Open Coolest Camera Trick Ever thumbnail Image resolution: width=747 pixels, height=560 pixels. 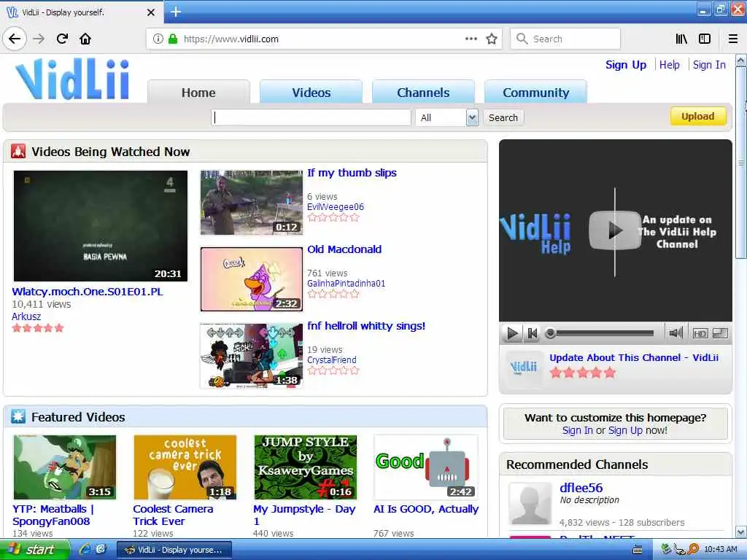tap(185, 467)
